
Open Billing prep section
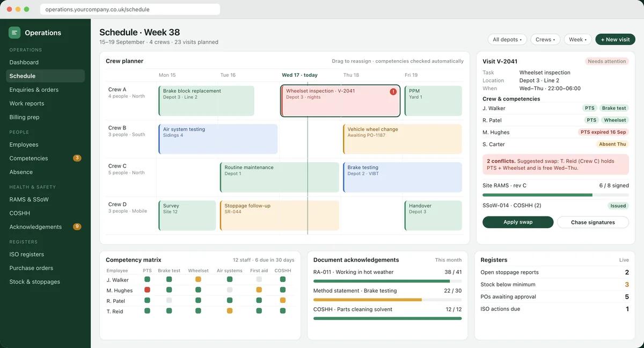tap(46, 117)
